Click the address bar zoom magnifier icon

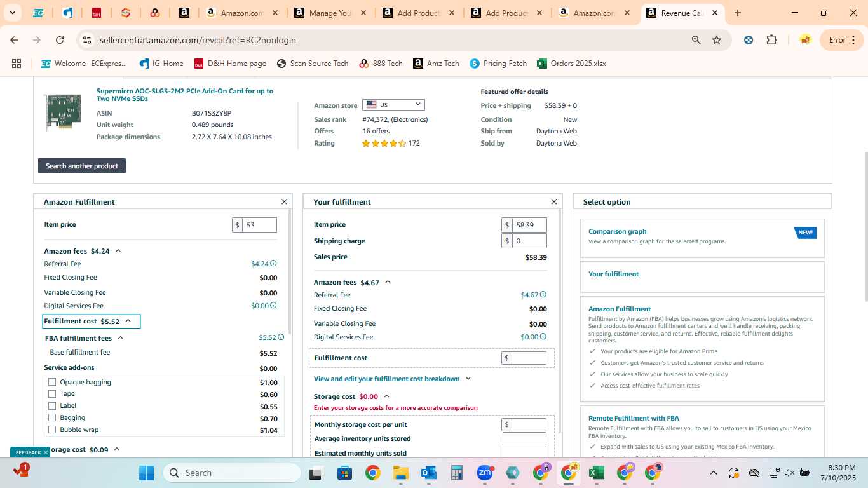[x=696, y=40]
